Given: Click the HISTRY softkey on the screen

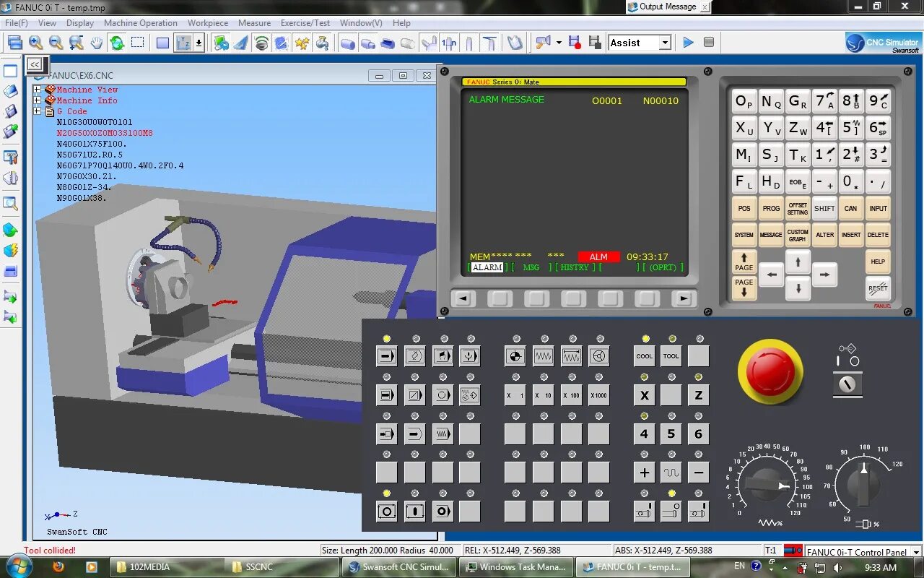Looking at the screenshot, I should [575, 267].
